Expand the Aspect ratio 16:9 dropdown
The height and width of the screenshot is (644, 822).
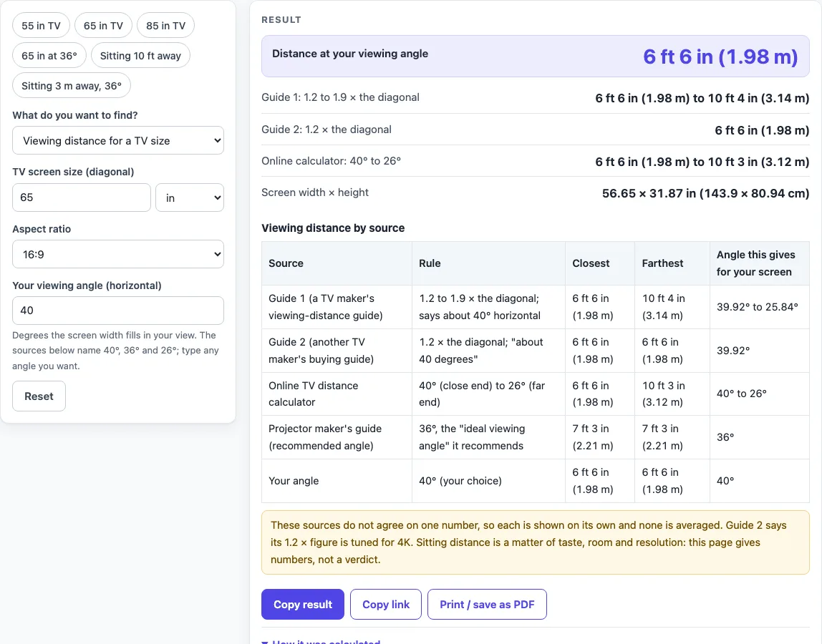[x=118, y=254]
